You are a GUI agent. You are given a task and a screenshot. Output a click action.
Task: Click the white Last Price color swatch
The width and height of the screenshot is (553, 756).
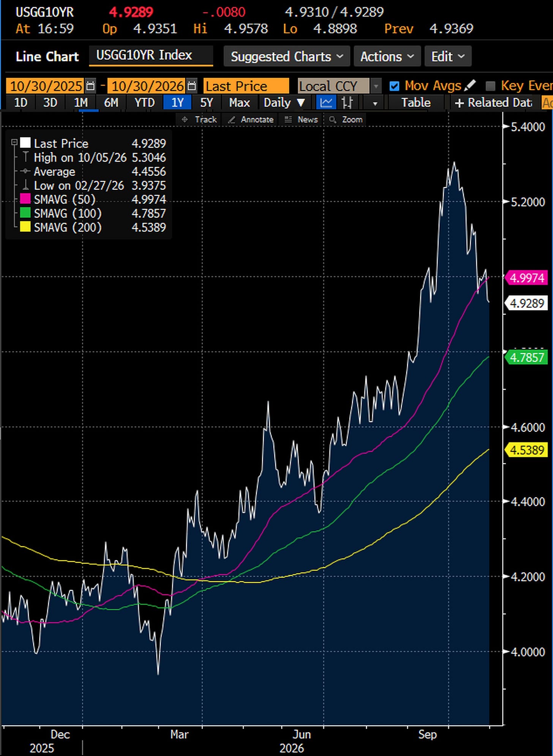[x=25, y=143]
